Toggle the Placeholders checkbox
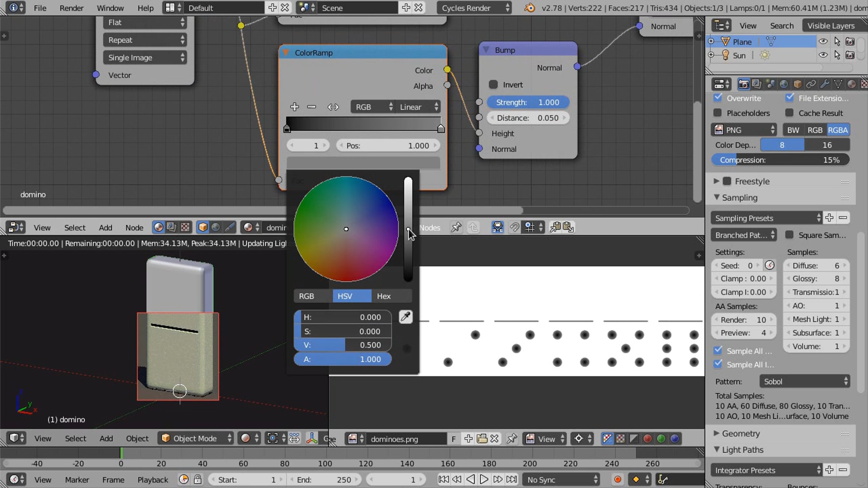 pos(718,113)
